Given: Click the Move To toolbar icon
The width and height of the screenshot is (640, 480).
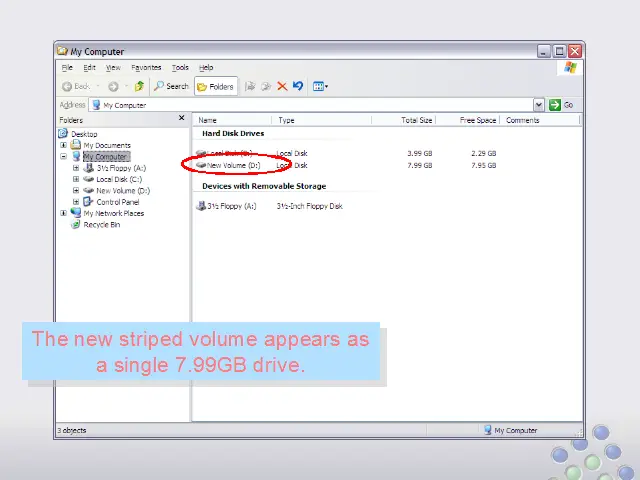Looking at the screenshot, I should [250, 86].
